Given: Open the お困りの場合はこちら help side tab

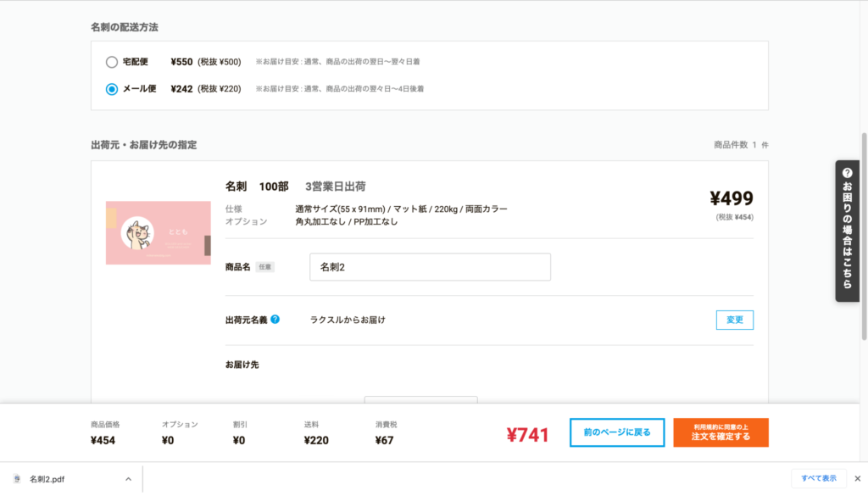Looking at the screenshot, I should click(847, 231).
